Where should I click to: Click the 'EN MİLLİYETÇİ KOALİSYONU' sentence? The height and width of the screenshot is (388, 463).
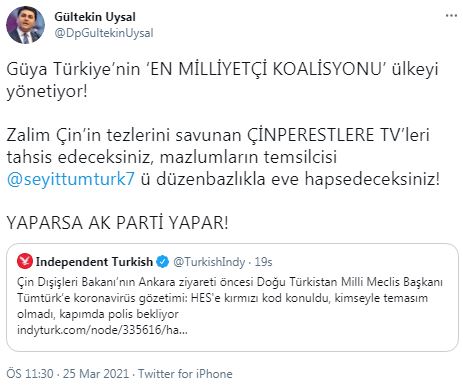pos(222,80)
